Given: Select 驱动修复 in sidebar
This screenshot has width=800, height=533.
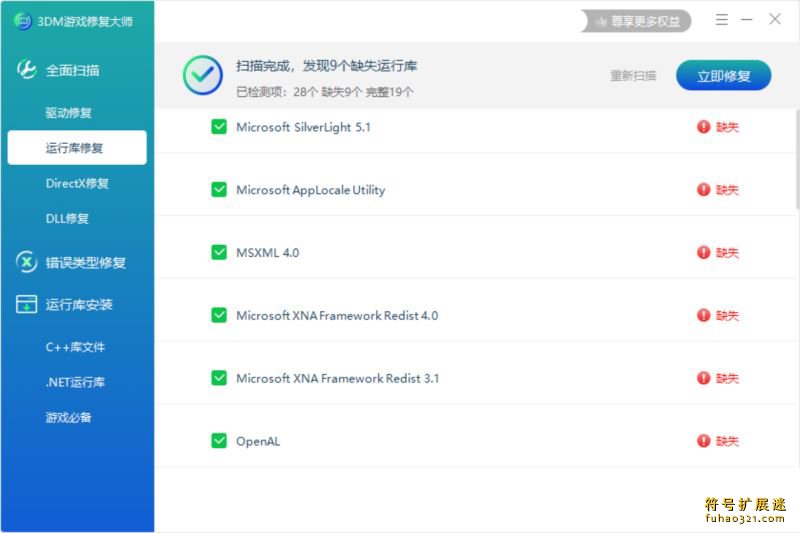Looking at the screenshot, I should tap(68, 113).
